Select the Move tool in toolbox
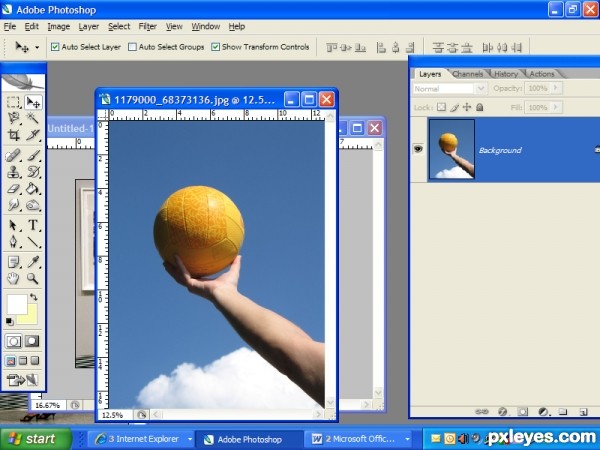The image size is (600, 450). [x=33, y=102]
